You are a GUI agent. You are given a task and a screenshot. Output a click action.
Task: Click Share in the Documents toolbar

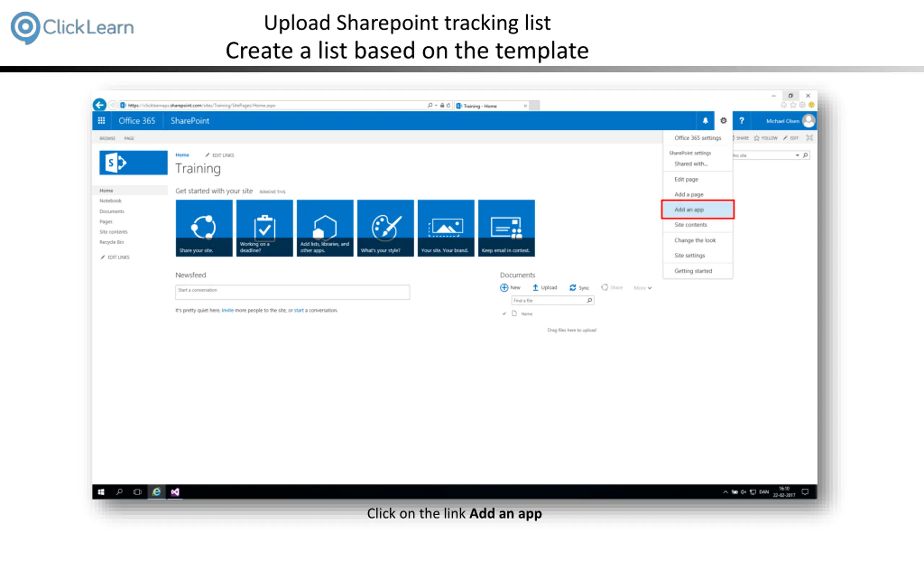tap(612, 288)
